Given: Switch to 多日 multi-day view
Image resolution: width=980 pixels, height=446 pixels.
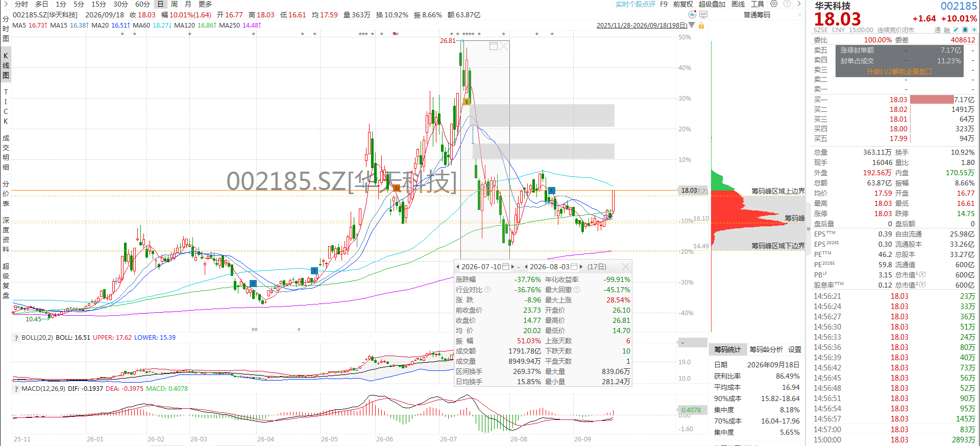Looking at the screenshot, I should [41, 4].
